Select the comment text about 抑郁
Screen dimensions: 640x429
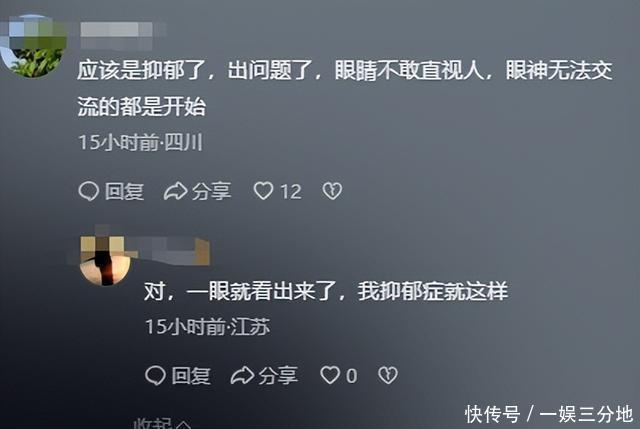tap(345, 88)
